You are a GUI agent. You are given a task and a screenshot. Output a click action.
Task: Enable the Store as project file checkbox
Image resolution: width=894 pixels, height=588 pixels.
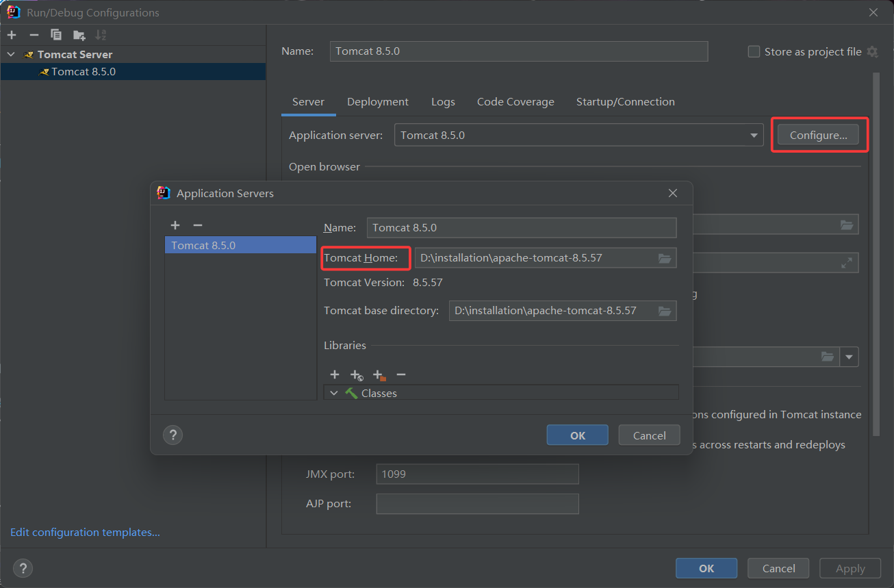coord(754,52)
